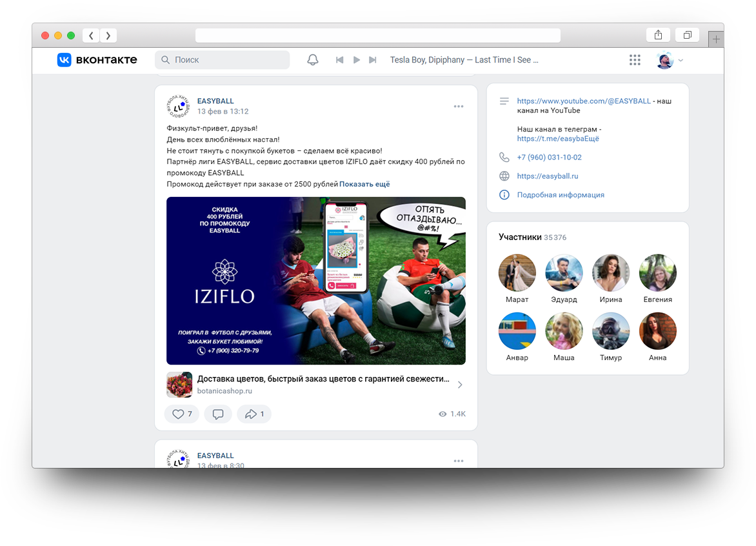Open EASYBALL author name on 13:12 post
The height and width of the screenshot is (546, 756).
[215, 101]
